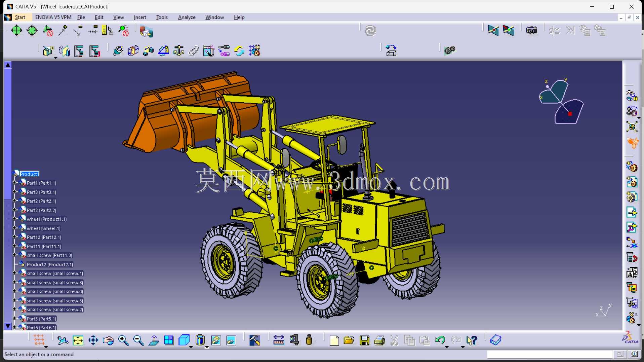Click Zoom In magnifier icon

[123, 340]
